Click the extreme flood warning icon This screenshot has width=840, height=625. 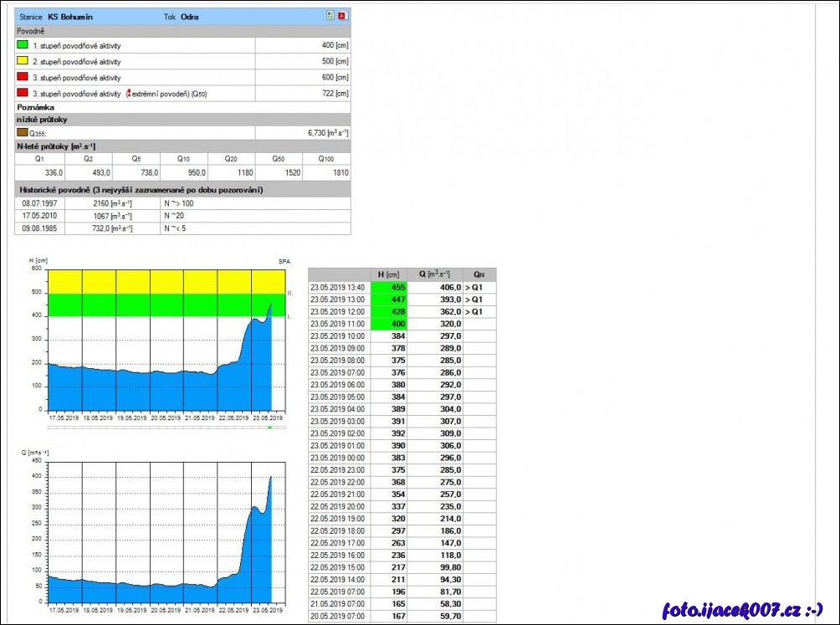[128, 93]
